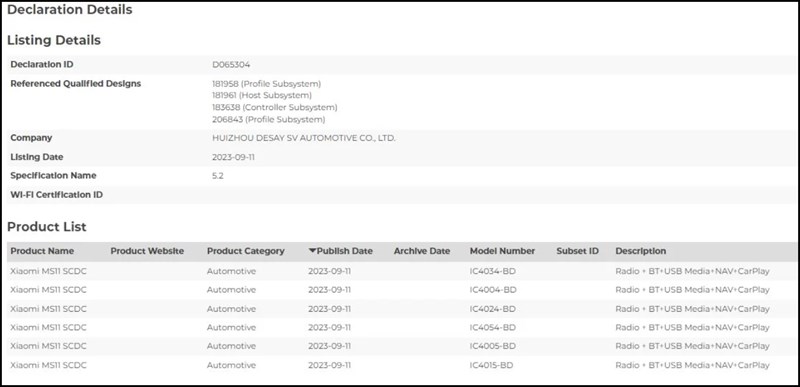Select model number IC4054-BD
800x387 pixels.
[x=492, y=327]
